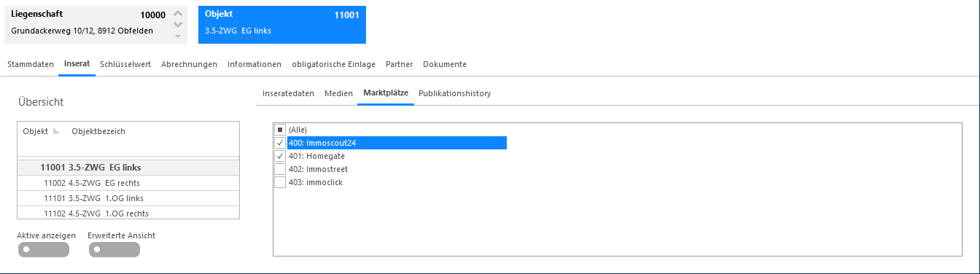980x274 pixels.
Task: Open the Publikationshistory sub-tab
Action: pos(454,93)
